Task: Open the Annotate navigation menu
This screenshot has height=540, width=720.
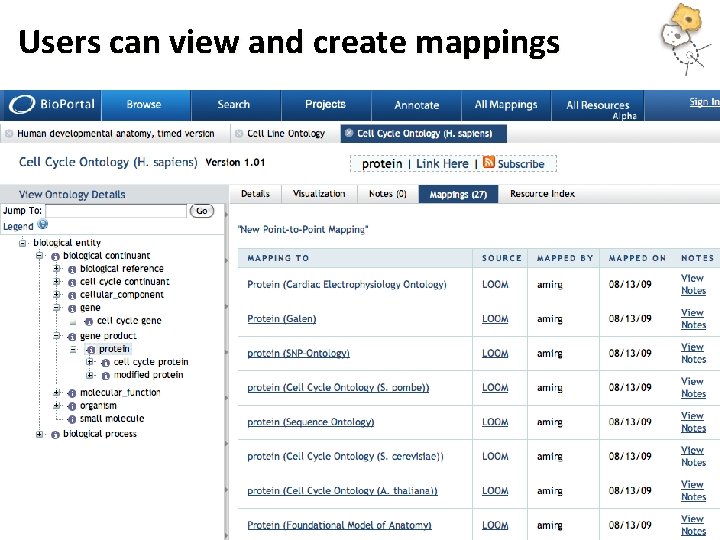Action: click(x=416, y=105)
